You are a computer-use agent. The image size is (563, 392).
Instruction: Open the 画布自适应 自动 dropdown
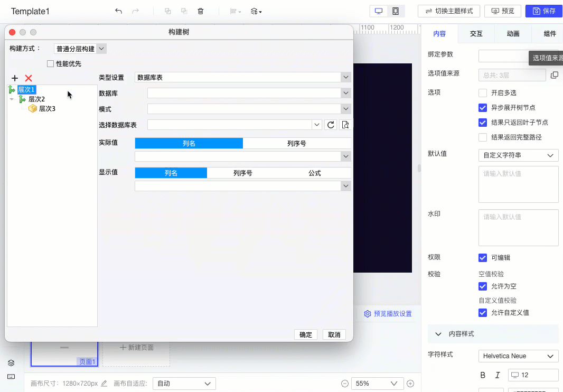click(x=184, y=384)
